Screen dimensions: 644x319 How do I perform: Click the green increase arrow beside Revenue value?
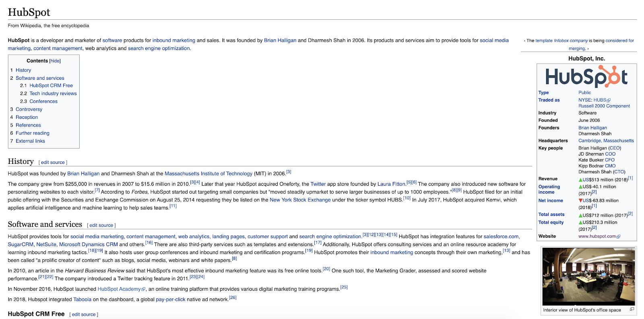(580, 180)
